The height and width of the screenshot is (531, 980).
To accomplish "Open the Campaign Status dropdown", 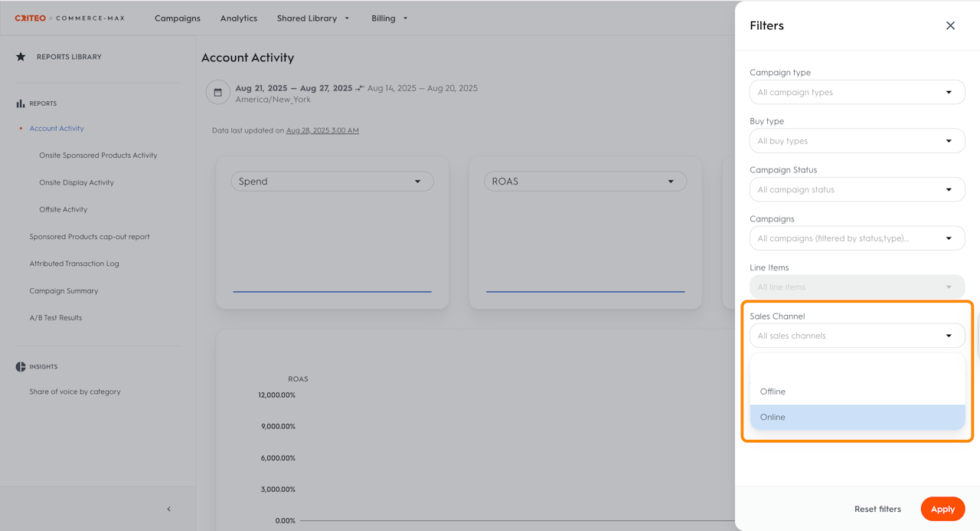I will pyautogui.click(x=857, y=190).
